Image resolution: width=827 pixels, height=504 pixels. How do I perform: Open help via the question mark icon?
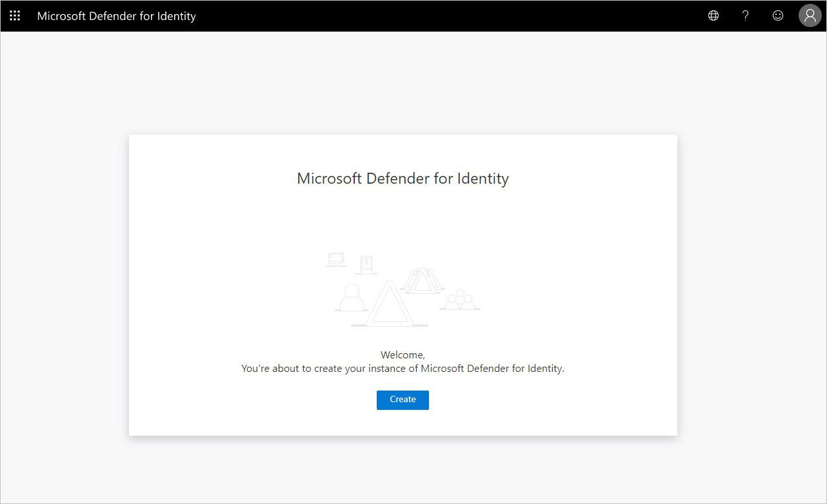point(745,15)
